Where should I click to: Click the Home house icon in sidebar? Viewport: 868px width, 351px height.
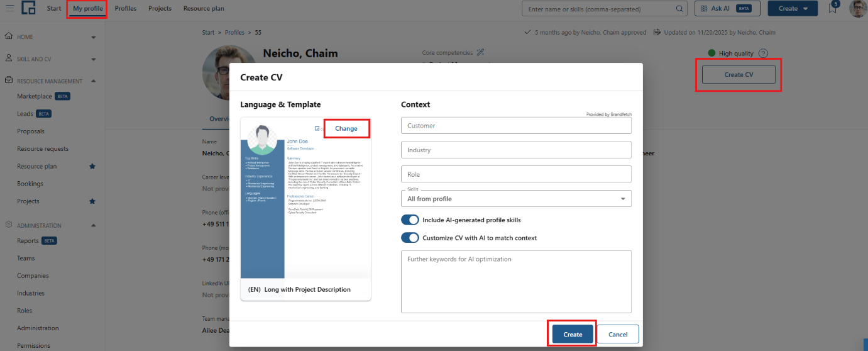pyautogui.click(x=9, y=36)
